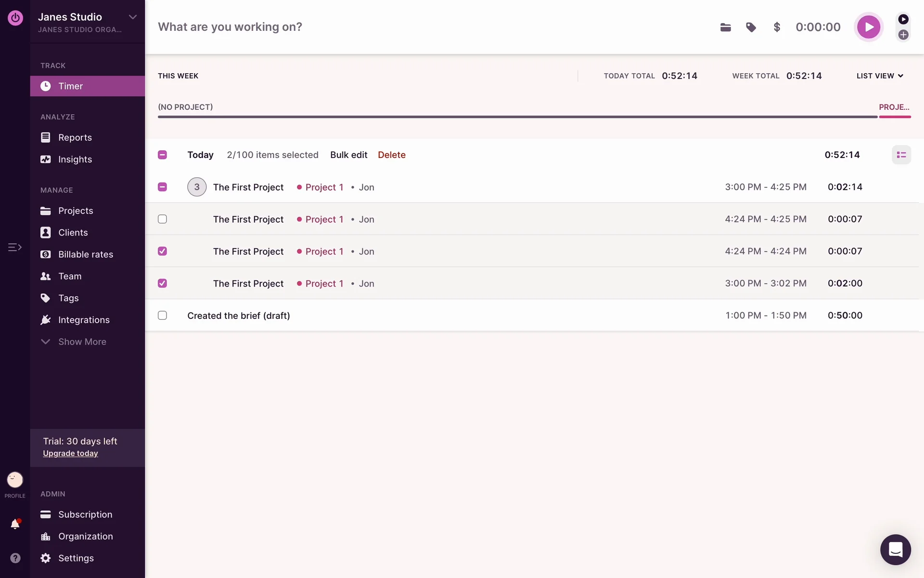Open the chat support bubble
This screenshot has height=578, width=924.
click(x=895, y=549)
